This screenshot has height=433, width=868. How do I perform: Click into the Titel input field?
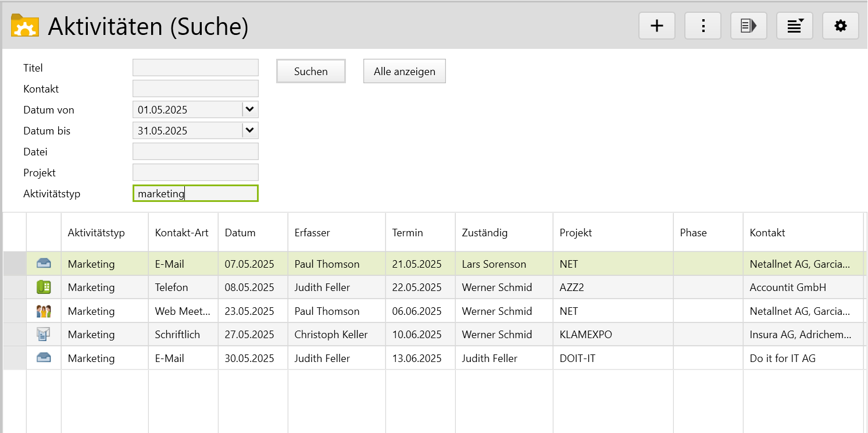click(195, 68)
